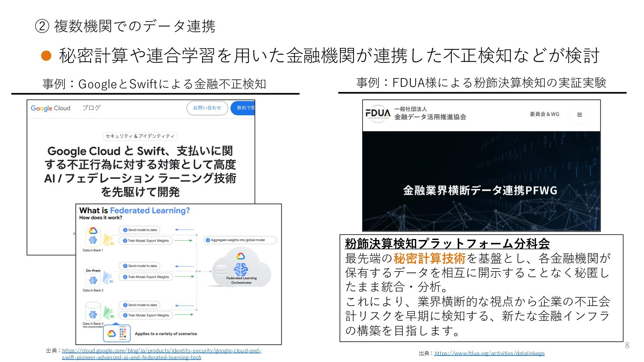Click the FDUA logo icon

click(378, 114)
